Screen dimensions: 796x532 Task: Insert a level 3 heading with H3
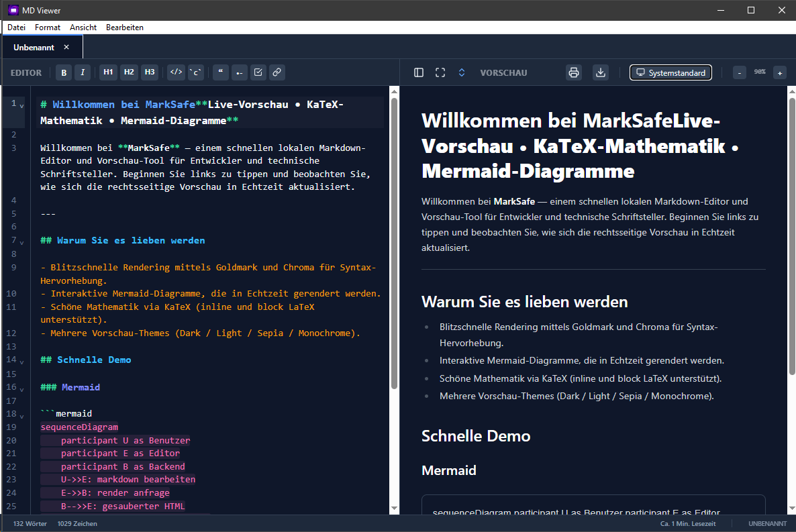point(150,72)
